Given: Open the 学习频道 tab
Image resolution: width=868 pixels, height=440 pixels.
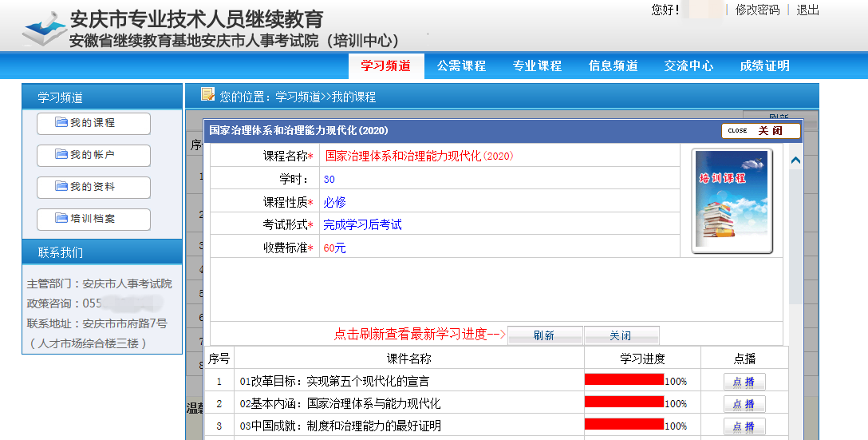Looking at the screenshot, I should (x=385, y=66).
